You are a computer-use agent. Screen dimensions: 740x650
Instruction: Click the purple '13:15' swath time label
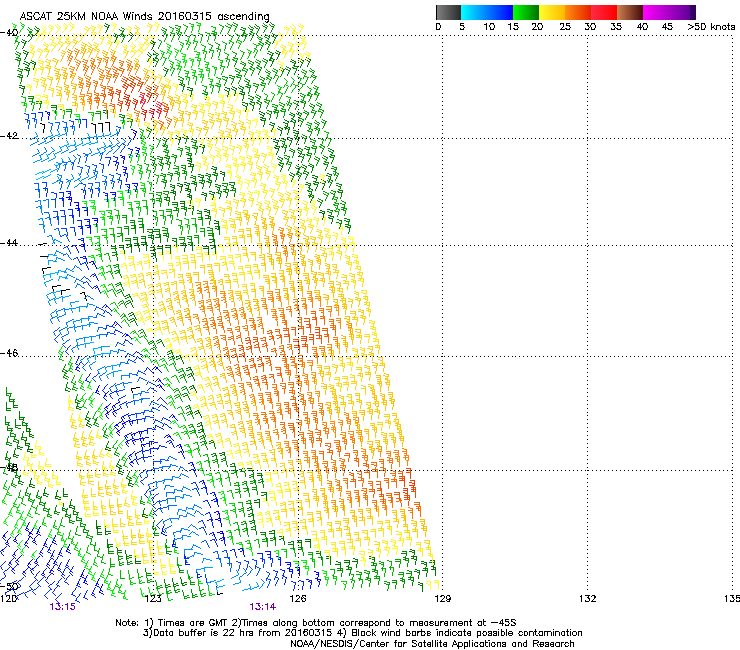click(x=62, y=607)
